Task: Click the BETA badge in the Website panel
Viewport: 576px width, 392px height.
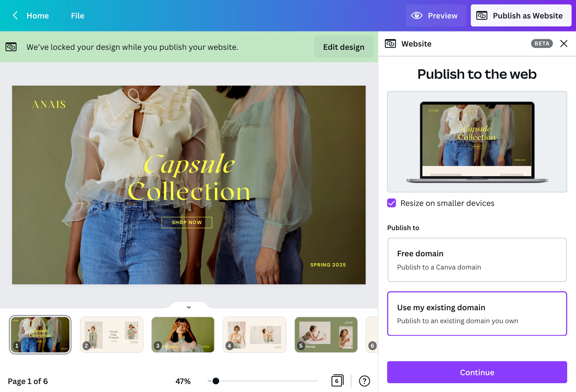Action: coord(542,44)
